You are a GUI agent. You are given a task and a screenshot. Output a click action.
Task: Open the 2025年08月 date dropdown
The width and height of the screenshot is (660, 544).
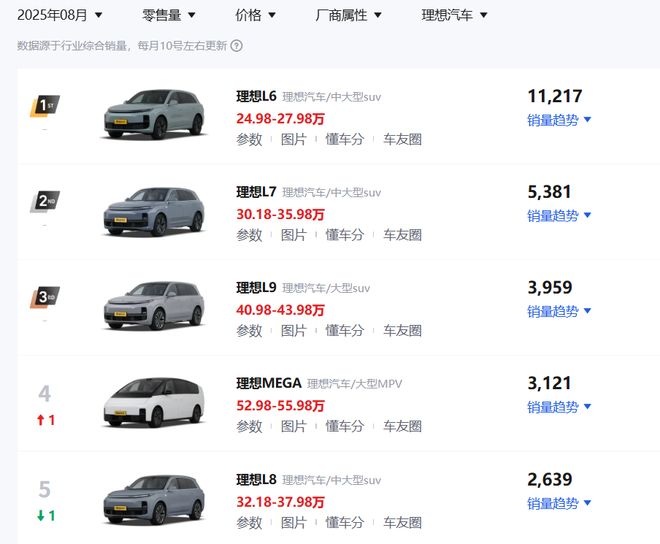60,15
